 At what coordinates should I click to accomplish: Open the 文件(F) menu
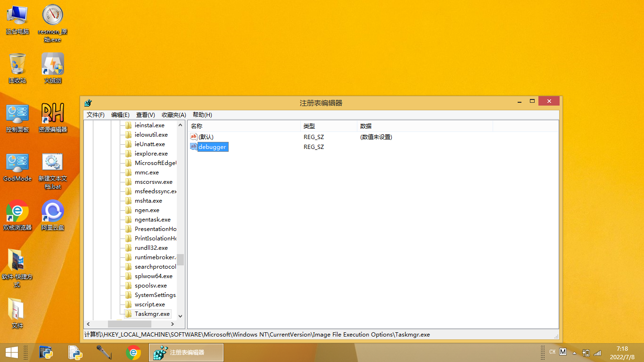coord(96,115)
